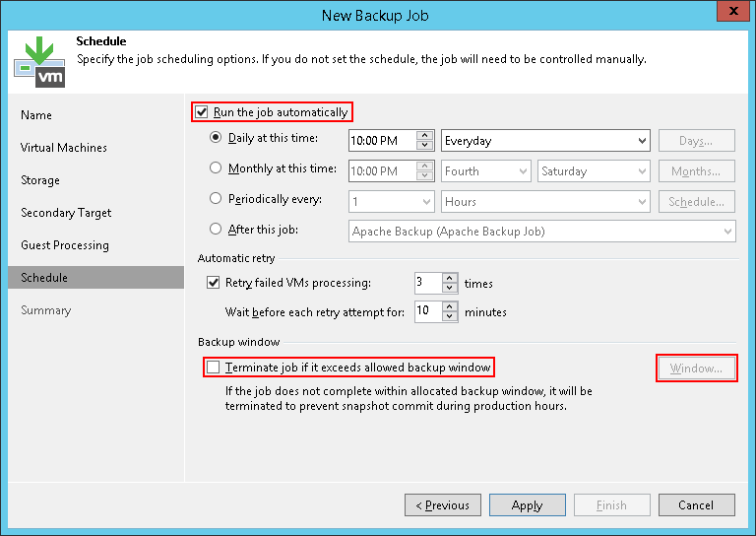Decrease the retry times spinner value

point(450,289)
